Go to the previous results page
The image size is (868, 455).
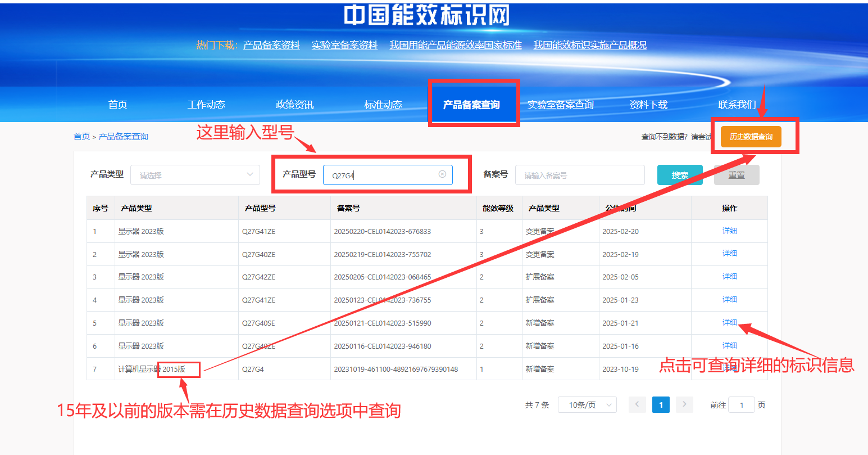coord(637,405)
